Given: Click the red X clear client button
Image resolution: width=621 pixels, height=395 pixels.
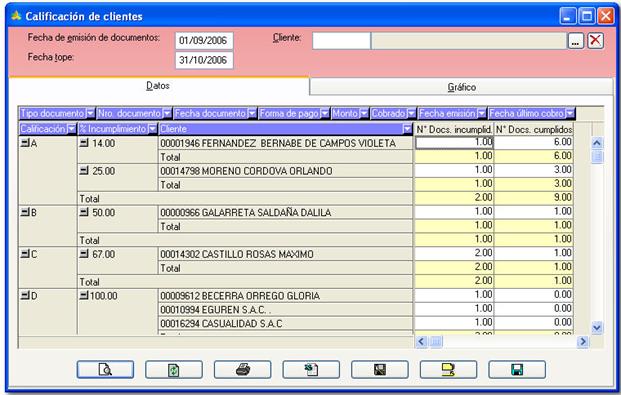Looking at the screenshot, I should (x=595, y=40).
